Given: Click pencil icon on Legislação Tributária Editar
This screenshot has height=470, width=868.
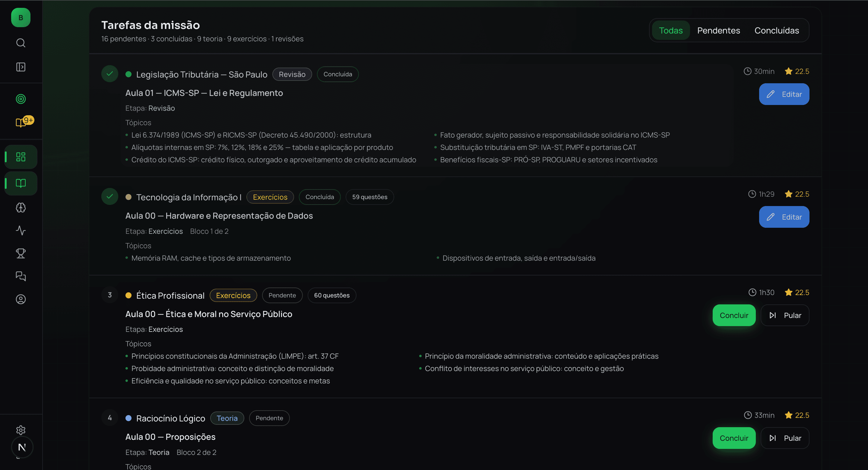Looking at the screenshot, I should (771, 94).
